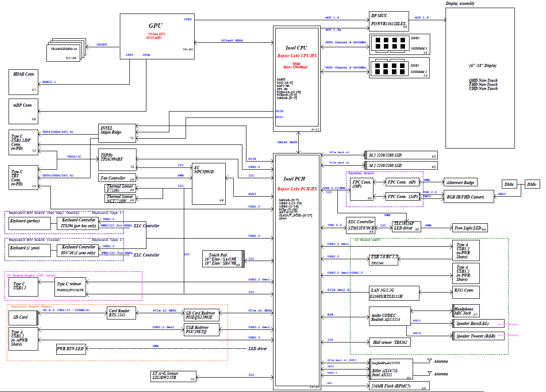The width and height of the screenshot is (546, 392).
Task: Select the 256MB Flash (RPMC?) block
Action: [399, 386]
